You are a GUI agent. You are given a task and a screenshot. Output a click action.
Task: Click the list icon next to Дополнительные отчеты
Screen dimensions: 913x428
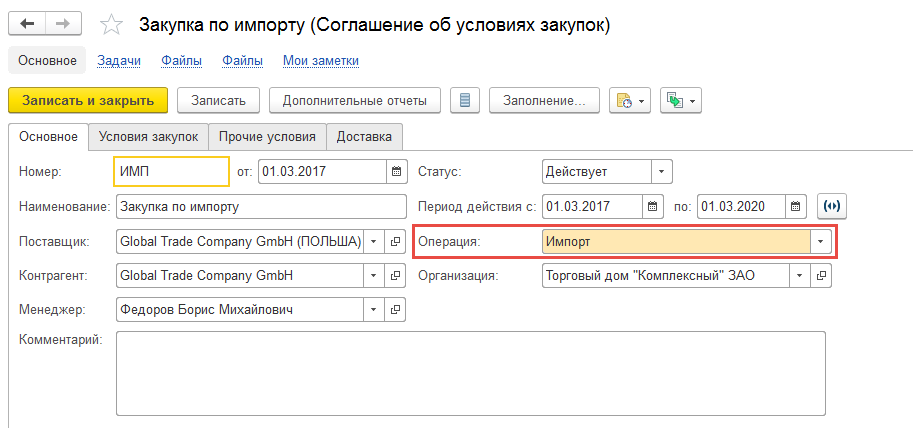pyautogui.click(x=465, y=100)
